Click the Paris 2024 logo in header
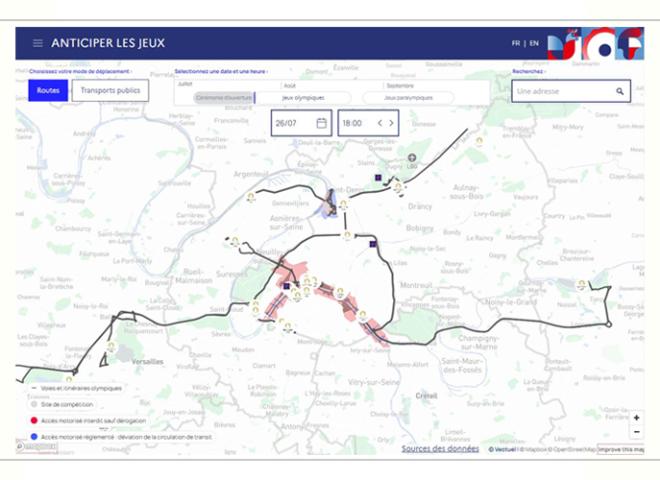 595,44
